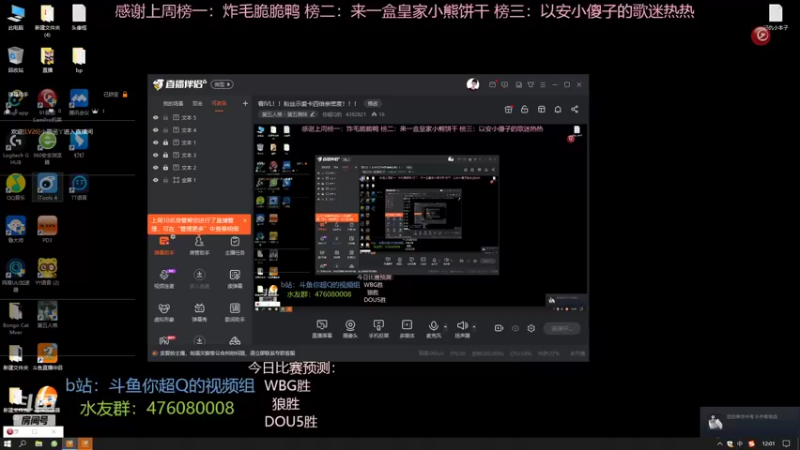Click the record video icon beside the settings gear
The image size is (800, 450).
coord(499,328)
